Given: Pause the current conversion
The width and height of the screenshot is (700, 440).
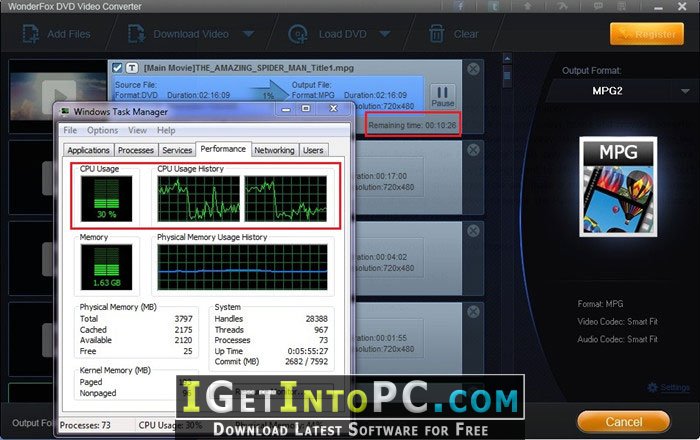Looking at the screenshot, I should [x=442, y=96].
